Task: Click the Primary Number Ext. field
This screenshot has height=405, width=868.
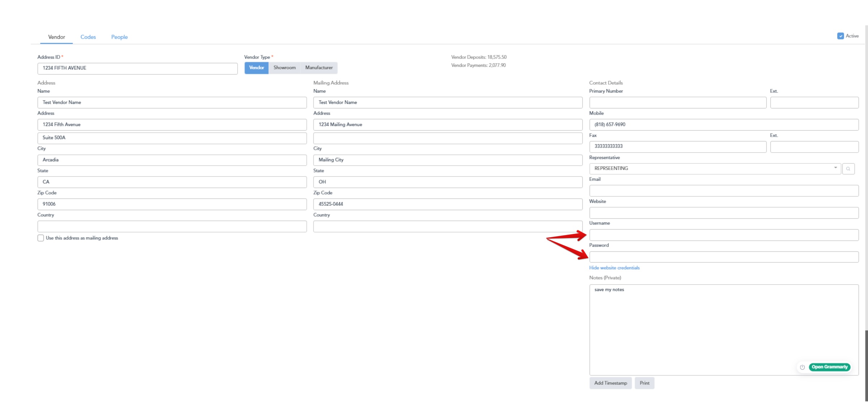Action: click(x=814, y=103)
